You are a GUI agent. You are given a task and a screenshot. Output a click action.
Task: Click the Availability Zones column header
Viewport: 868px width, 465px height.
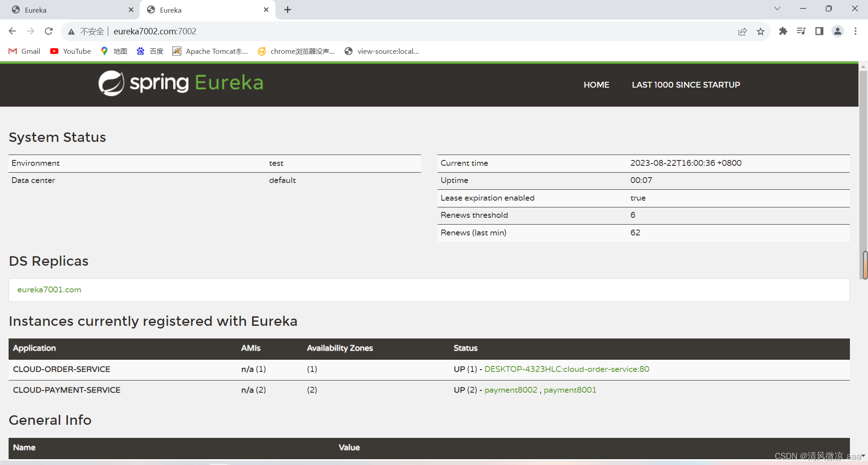coord(340,348)
